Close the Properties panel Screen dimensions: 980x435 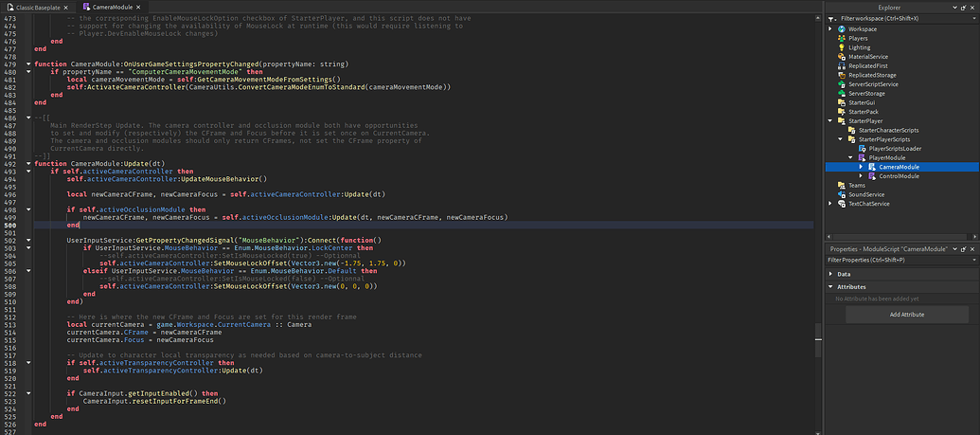click(972, 248)
